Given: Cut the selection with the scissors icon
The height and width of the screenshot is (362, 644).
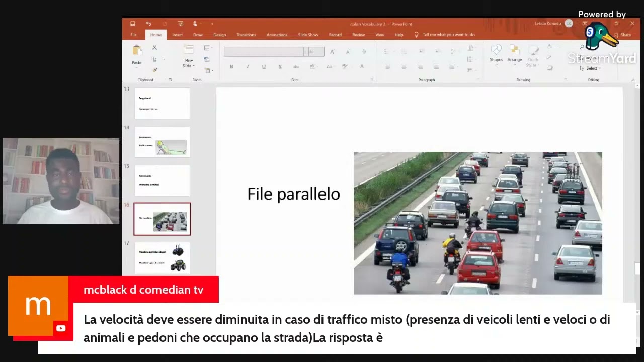Looking at the screenshot, I should (154, 48).
